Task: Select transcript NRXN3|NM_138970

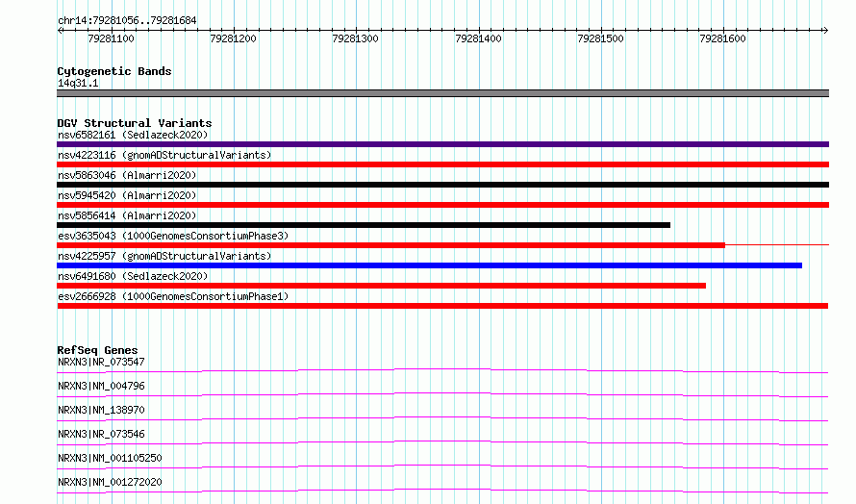Action: (101, 410)
